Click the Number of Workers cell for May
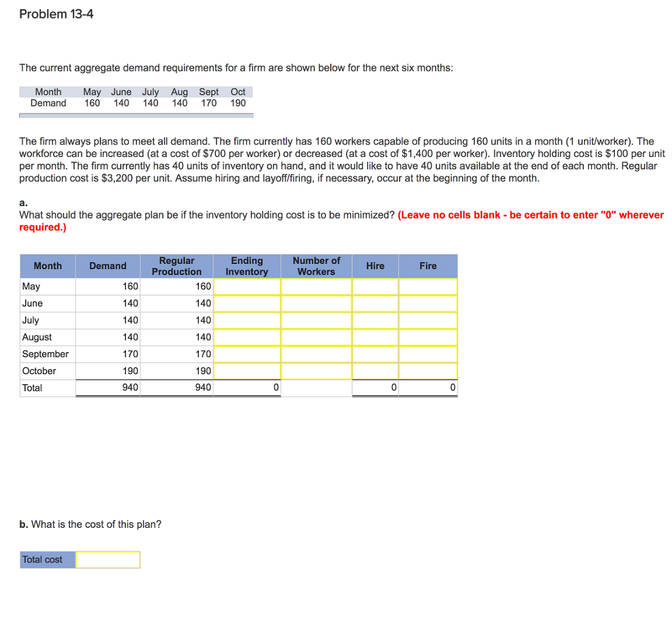 coord(316,286)
